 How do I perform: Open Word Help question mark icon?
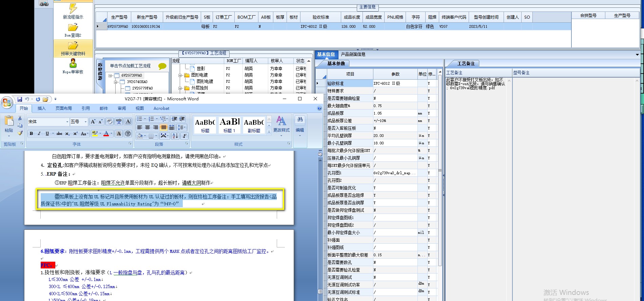pos(319,108)
